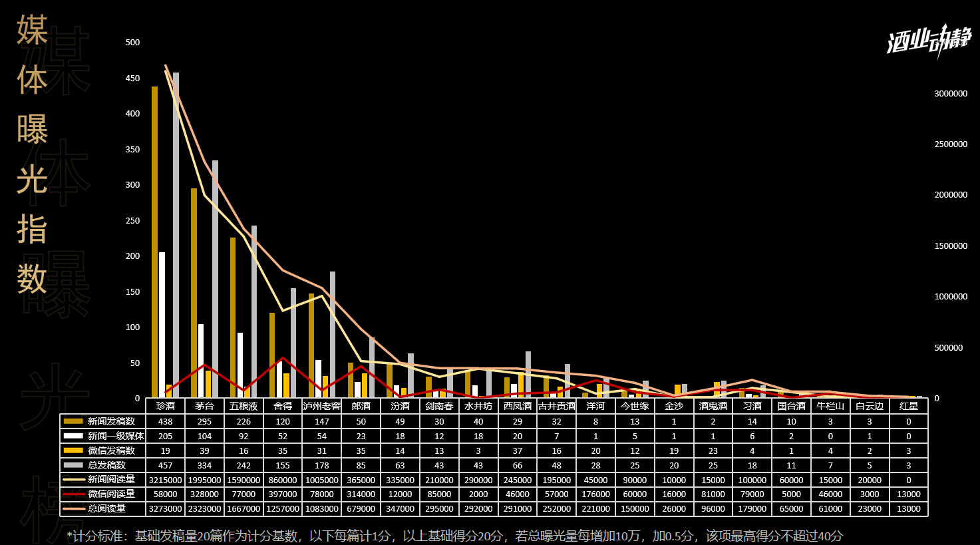
Task: Click the 1257000 cell under 舍得
Action: tap(283, 508)
